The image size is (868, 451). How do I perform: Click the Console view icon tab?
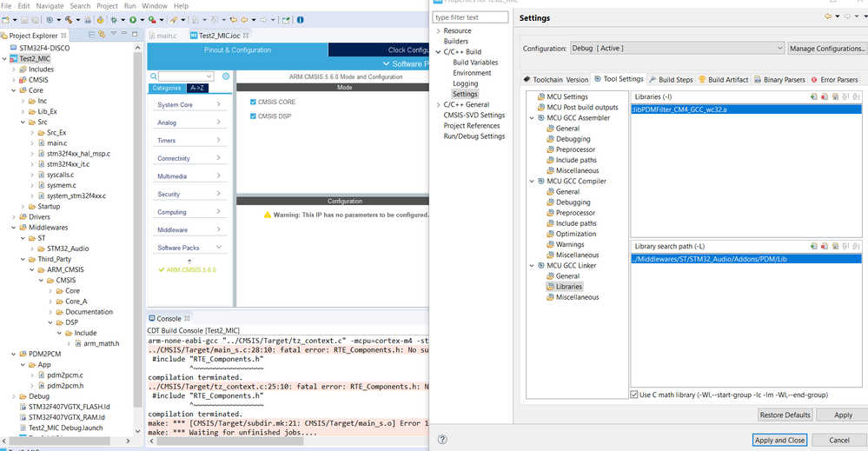152,318
